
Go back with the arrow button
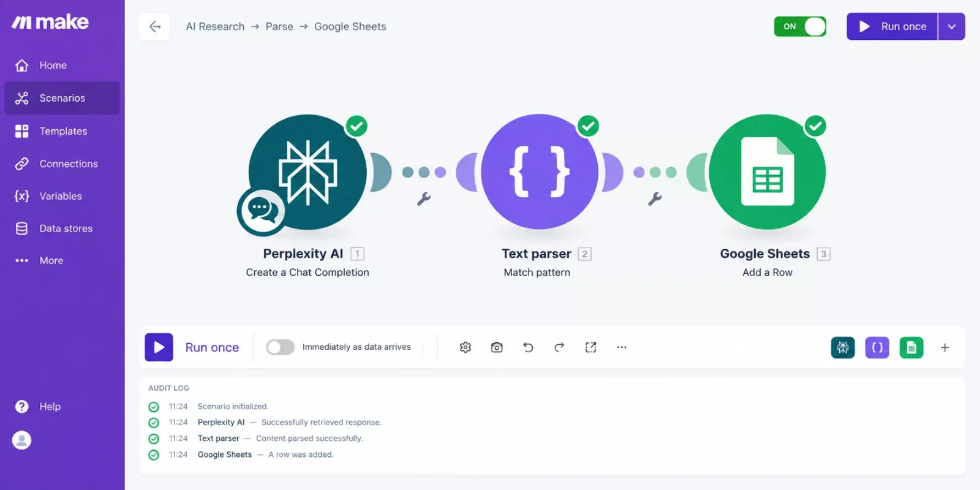click(x=154, y=26)
